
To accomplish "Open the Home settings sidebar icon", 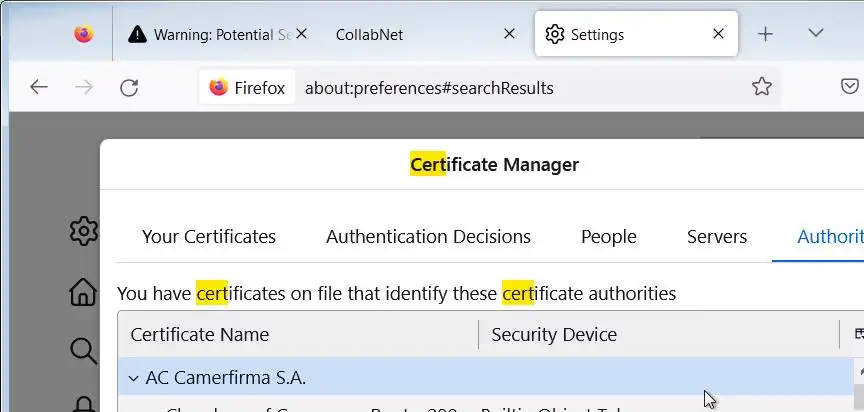I will click(83, 292).
